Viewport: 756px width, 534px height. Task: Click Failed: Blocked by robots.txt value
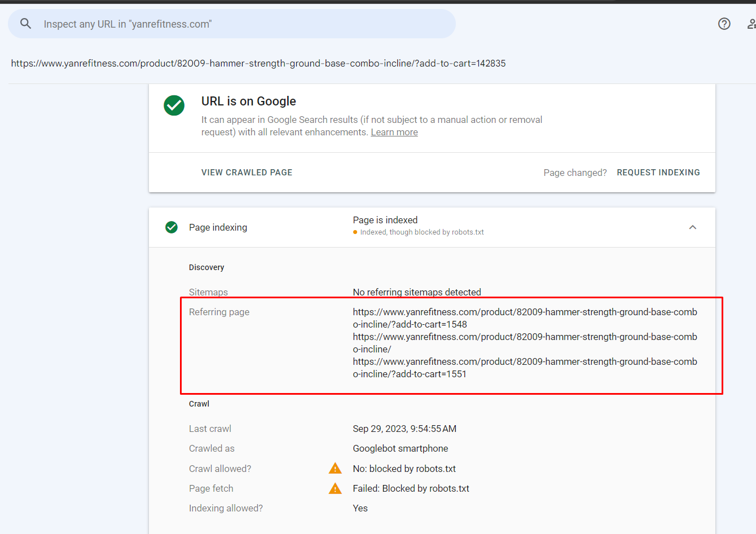pyautogui.click(x=411, y=488)
